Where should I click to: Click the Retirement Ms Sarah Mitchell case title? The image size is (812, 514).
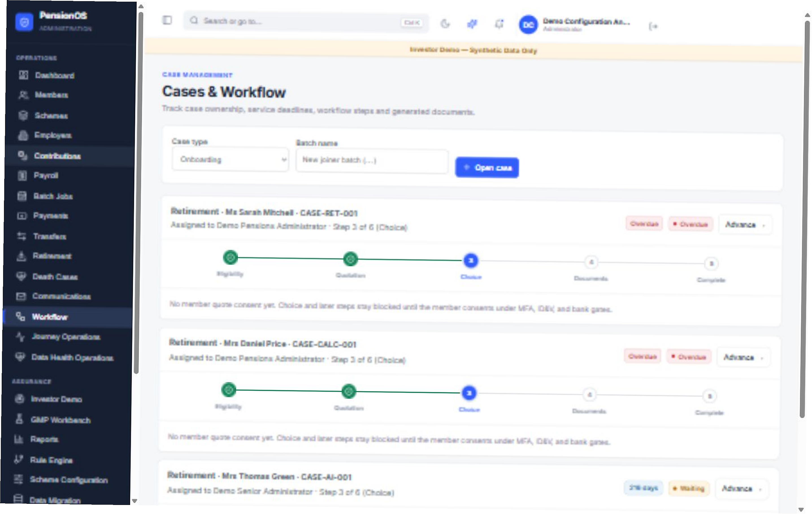264,212
